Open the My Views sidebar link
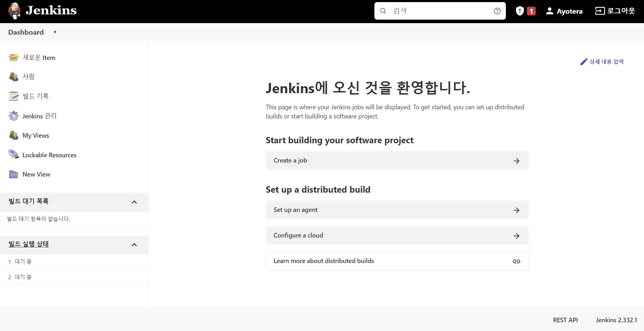 [x=36, y=136]
